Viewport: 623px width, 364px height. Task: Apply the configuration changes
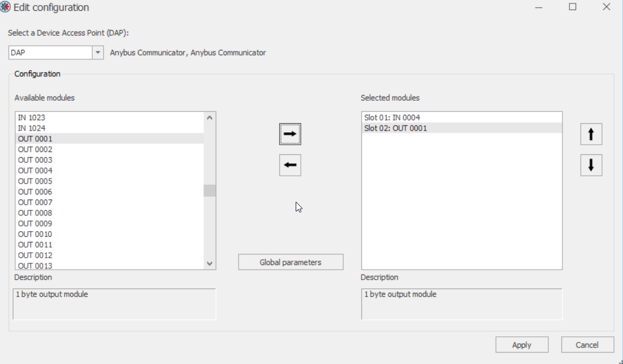tap(521, 345)
